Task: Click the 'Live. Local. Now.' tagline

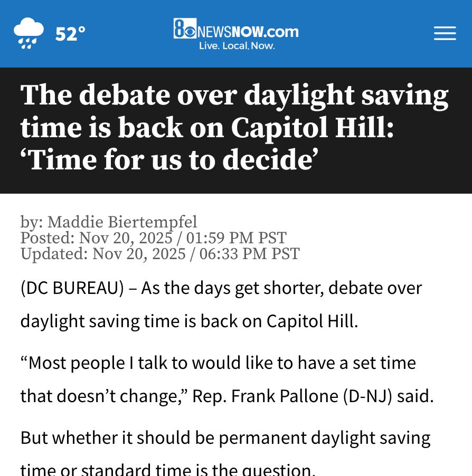Action: tap(237, 45)
